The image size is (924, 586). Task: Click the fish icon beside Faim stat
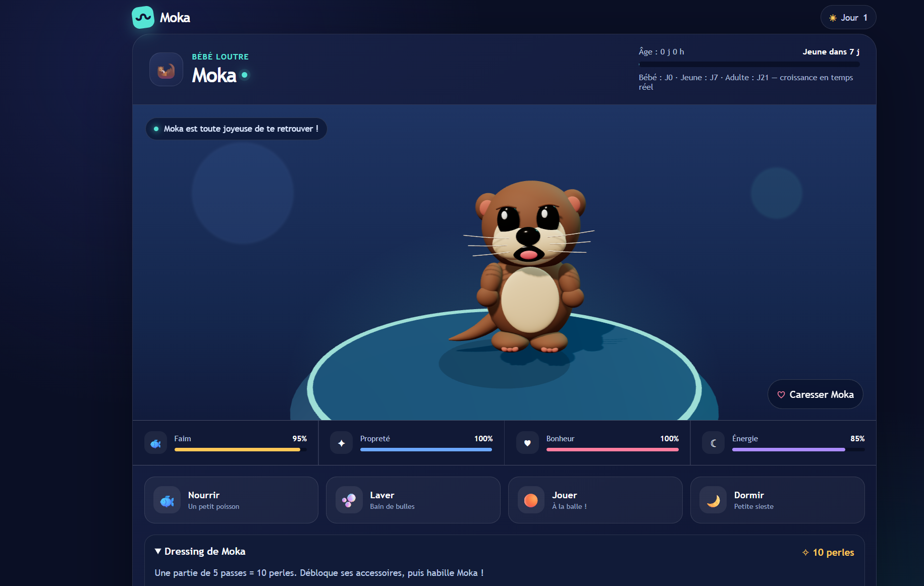[155, 443]
